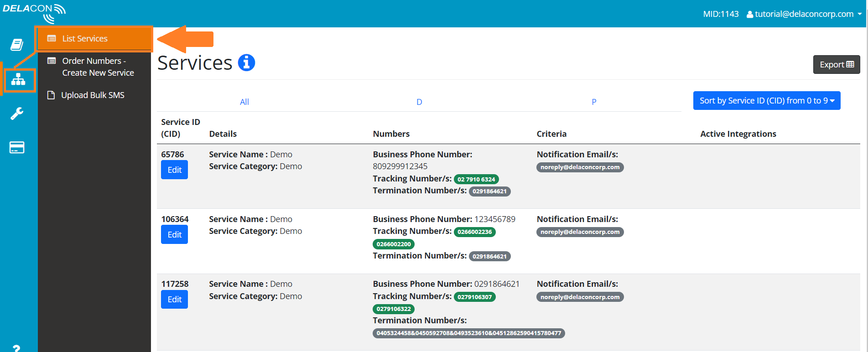This screenshot has height=352, width=868.
Task: Switch to the D tab
Action: point(419,102)
